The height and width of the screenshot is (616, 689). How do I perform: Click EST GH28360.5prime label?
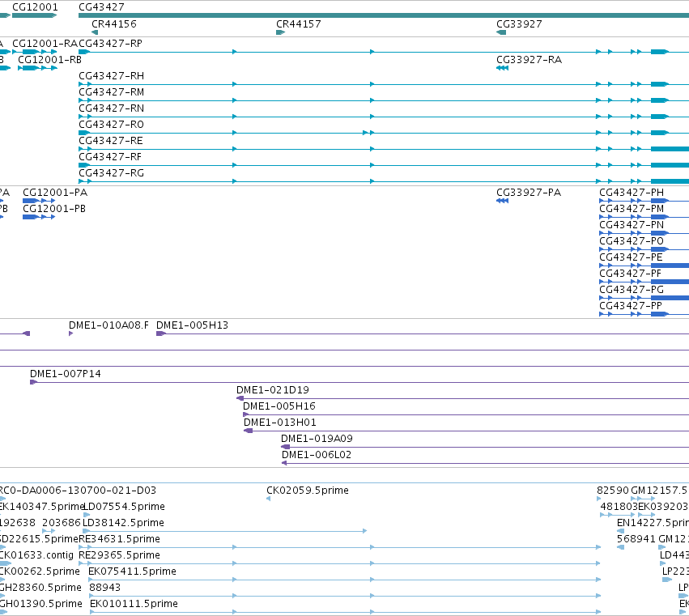click(40, 588)
